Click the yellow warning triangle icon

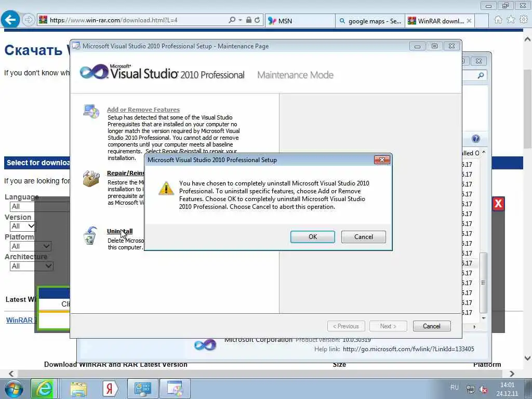pos(166,188)
